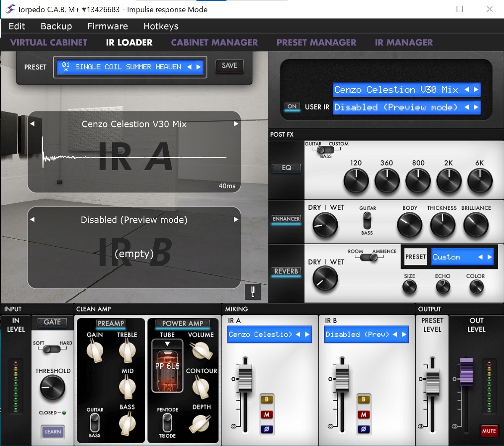The image size is (504, 446).
Task: Click the Reverb Echo knob
Action: pyautogui.click(x=443, y=287)
